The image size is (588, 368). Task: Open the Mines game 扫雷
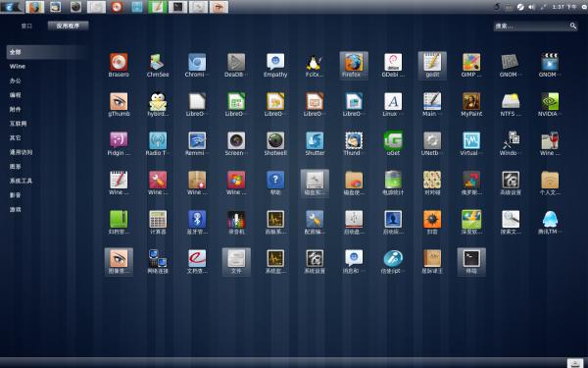click(432, 223)
